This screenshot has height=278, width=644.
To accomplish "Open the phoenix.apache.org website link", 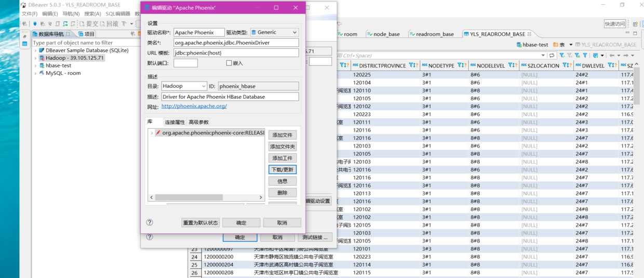I will (194, 107).
